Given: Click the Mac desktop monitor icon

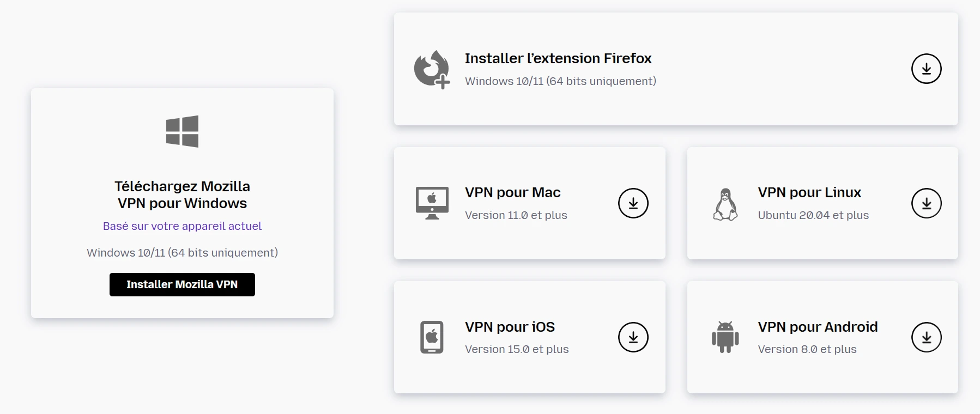Looking at the screenshot, I should [432, 203].
